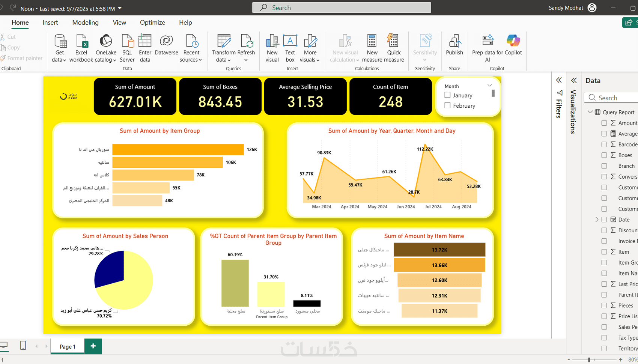Viewport: 638px width, 364px height.
Task: Create a New measure
Action: 372,48
